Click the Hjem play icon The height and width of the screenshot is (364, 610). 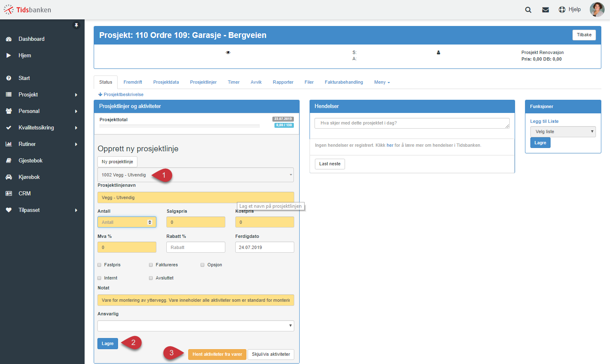click(x=9, y=55)
